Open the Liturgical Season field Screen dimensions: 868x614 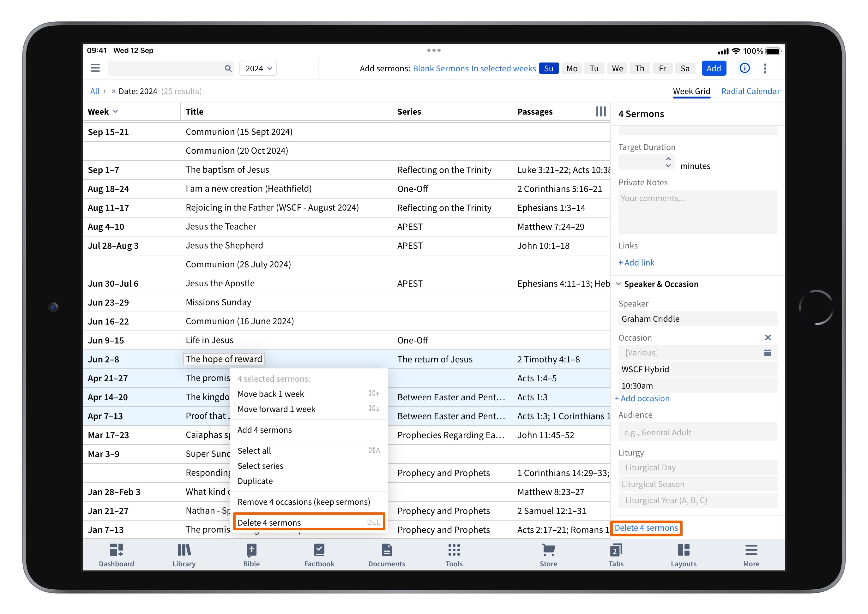click(x=698, y=484)
